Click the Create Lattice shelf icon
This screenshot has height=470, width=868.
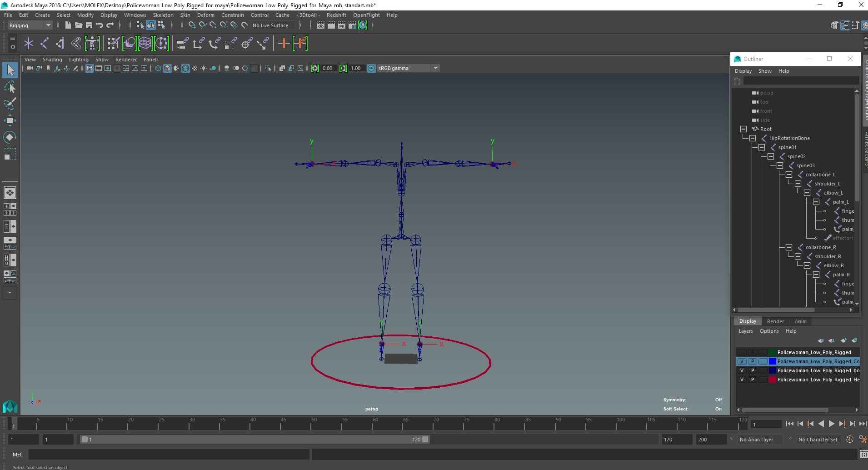click(145, 44)
